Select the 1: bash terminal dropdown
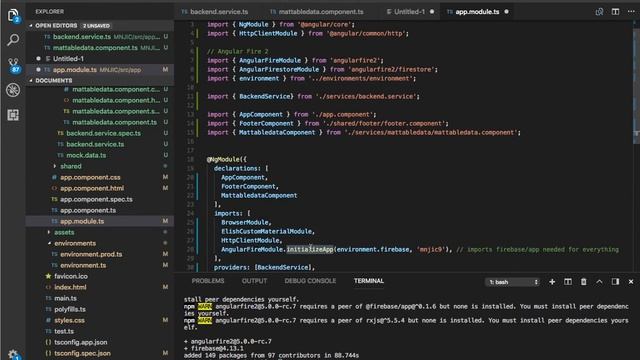This screenshot has height=360, width=640. pyautogui.click(x=512, y=282)
